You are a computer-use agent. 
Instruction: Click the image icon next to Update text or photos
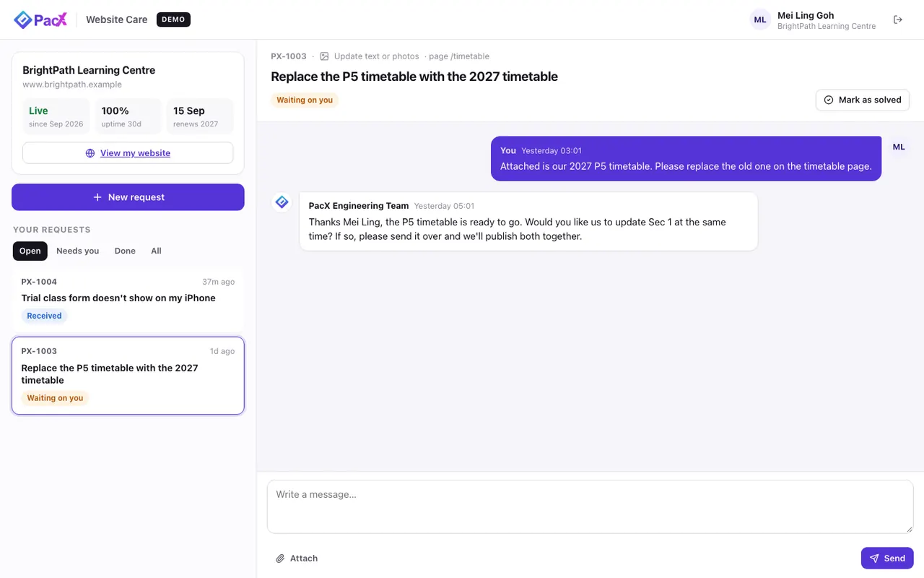point(324,56)
